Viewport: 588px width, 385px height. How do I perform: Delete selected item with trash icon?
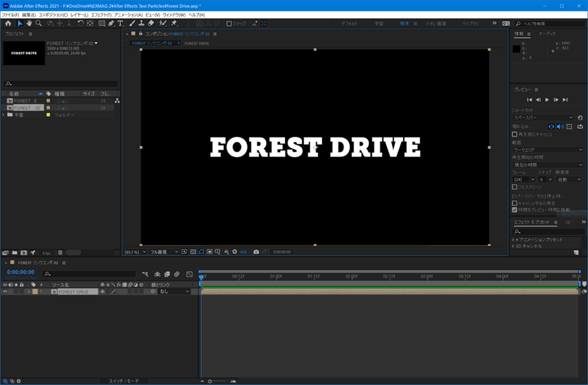click(60, 252)
